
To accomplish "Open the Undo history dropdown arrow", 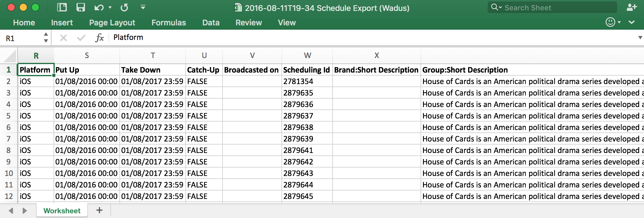I will click(110, 7).
